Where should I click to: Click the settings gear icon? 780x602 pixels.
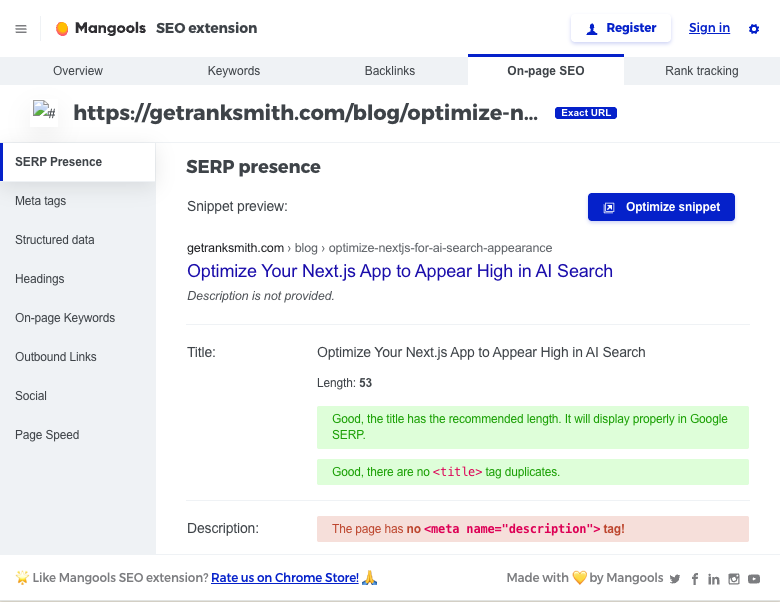click(x=754, y=29)
